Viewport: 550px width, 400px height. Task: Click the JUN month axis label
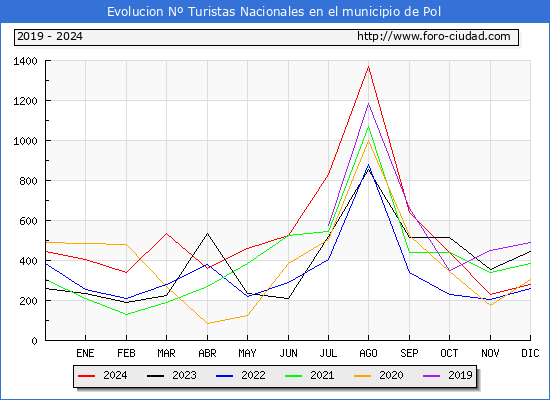(x=288, y=353)
